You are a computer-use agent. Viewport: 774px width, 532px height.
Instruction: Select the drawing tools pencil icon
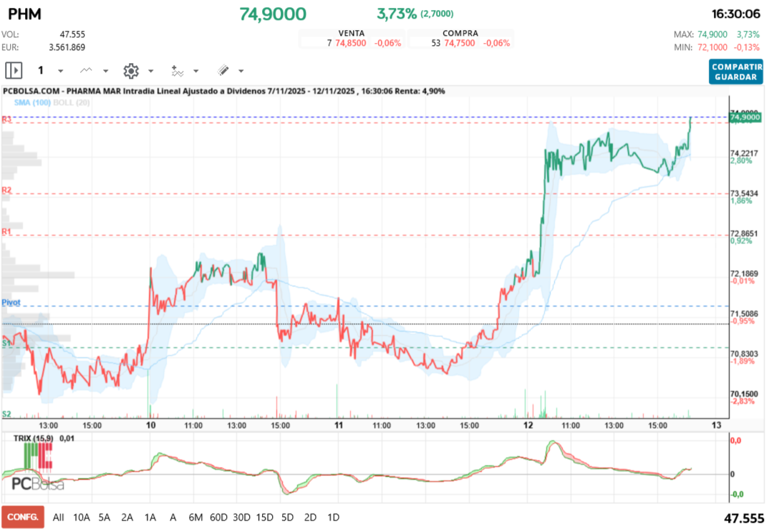coord(222,70)
